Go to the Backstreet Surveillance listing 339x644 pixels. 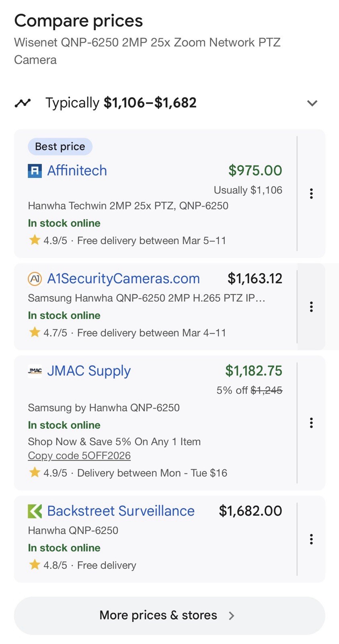[121, 511]
